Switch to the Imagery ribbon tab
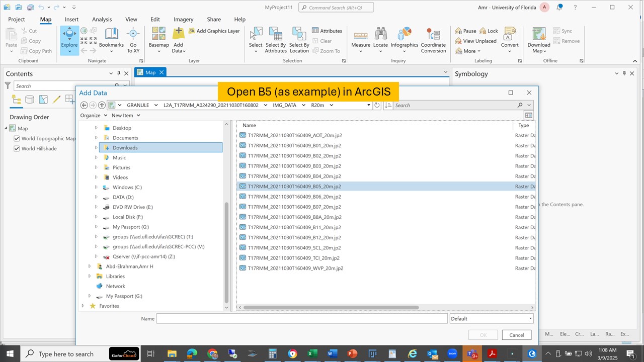This screenshot has width=644, height=362. [x=184, y=19]
